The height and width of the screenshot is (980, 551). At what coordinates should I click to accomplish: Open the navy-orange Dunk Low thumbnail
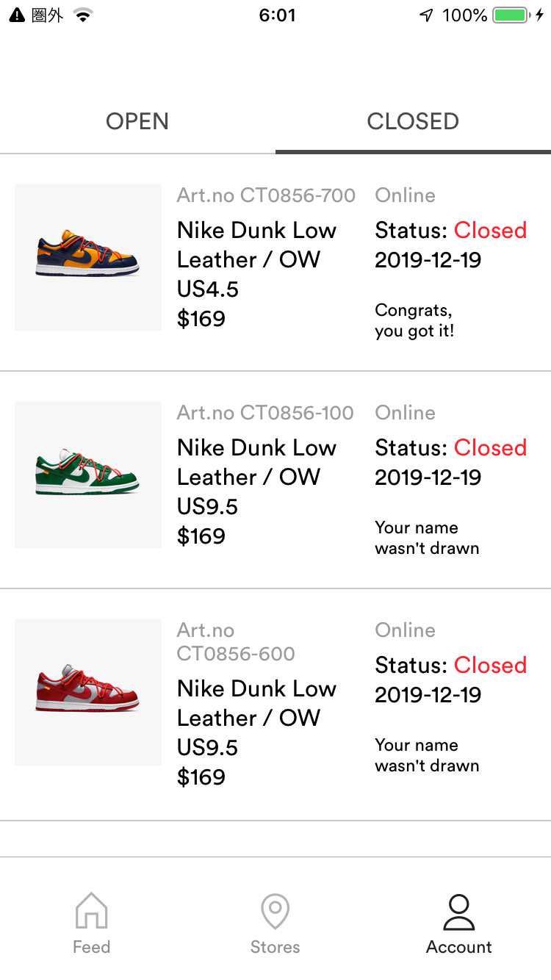pos(88,257)
